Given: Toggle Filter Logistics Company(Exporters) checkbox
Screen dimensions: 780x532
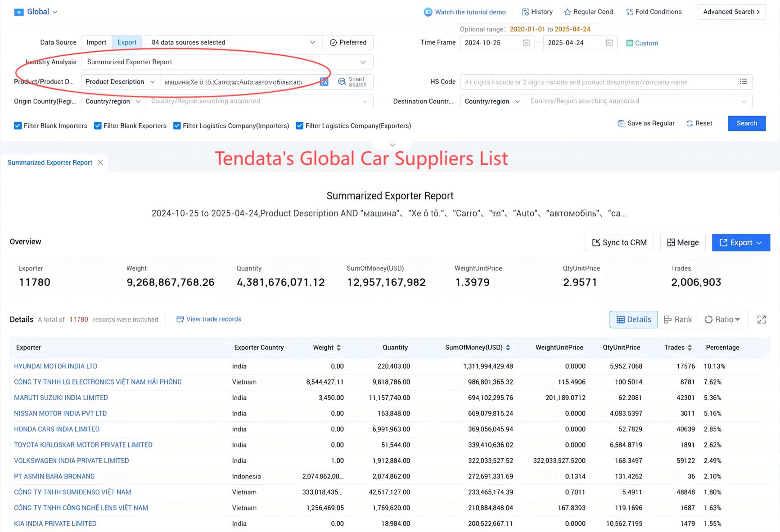Looking at the screenshot, I should (x=299, y=126).
